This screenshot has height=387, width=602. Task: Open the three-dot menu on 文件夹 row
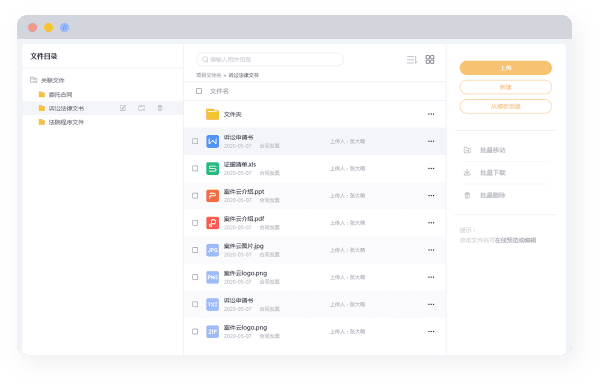pos(431,114)
